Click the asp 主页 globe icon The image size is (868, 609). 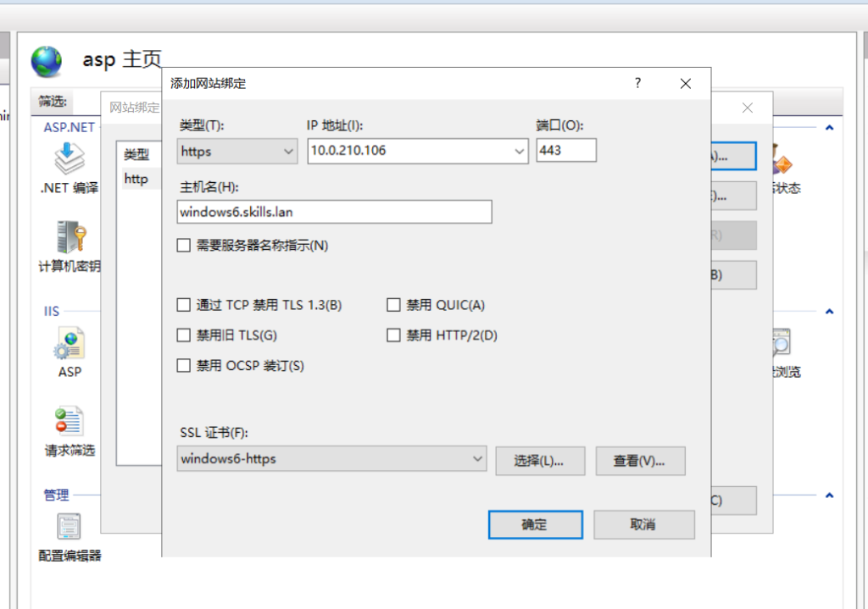point(47,61)
